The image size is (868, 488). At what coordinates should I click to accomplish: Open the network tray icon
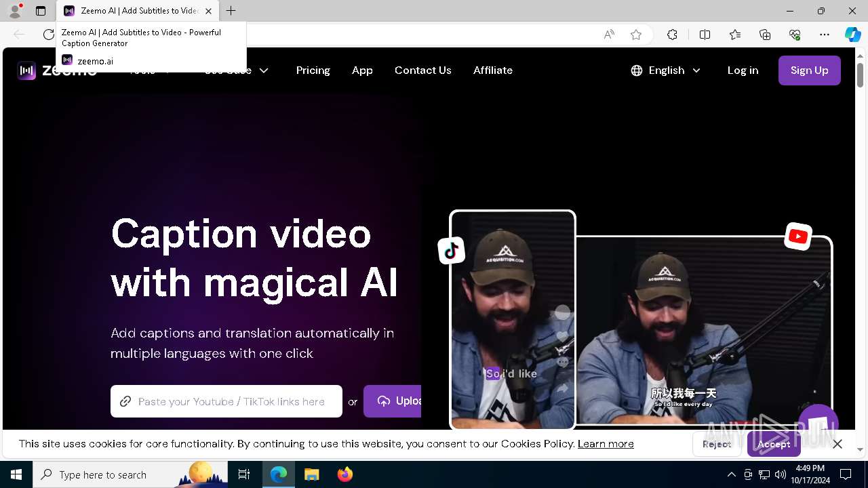[x=764, y=474]
